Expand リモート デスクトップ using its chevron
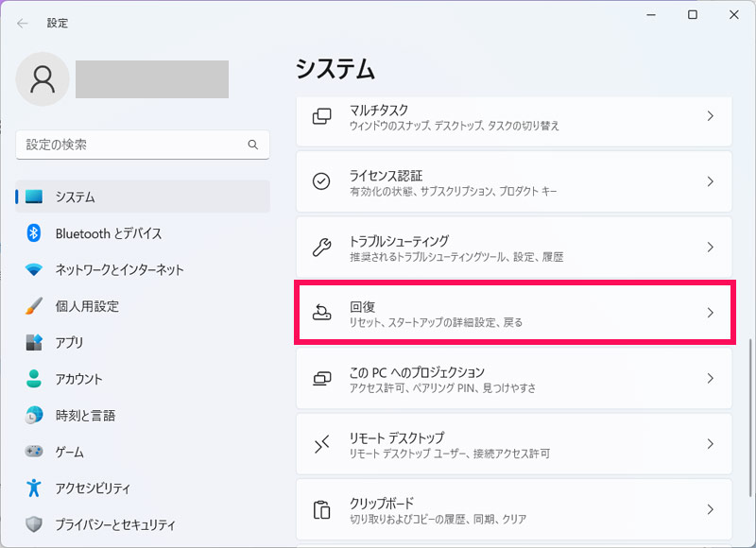The width and height of the screenshot is (756, 548). 710,444
